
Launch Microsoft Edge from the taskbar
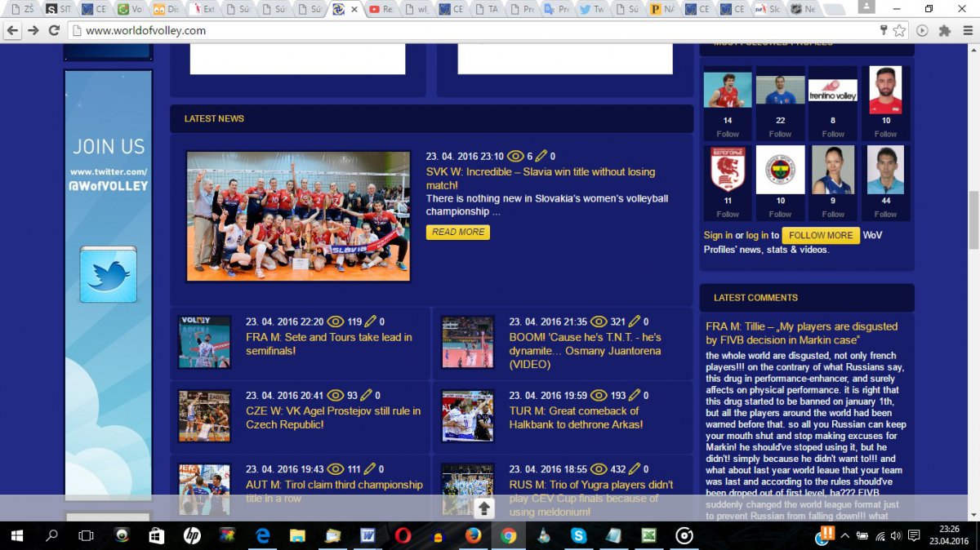pyautogui.click(x=263, y=535)
